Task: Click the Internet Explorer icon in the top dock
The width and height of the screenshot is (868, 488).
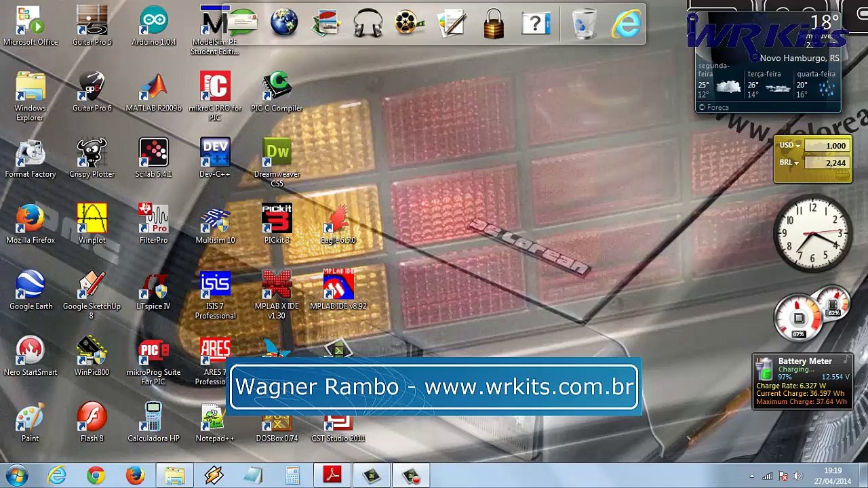Action: tap(626, 23)
